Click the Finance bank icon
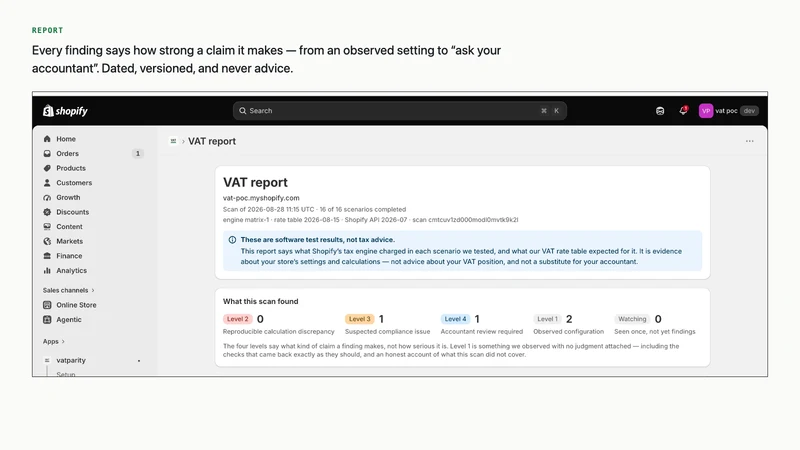The width and height of the screenshot is (800, 450). coord(47,256)
